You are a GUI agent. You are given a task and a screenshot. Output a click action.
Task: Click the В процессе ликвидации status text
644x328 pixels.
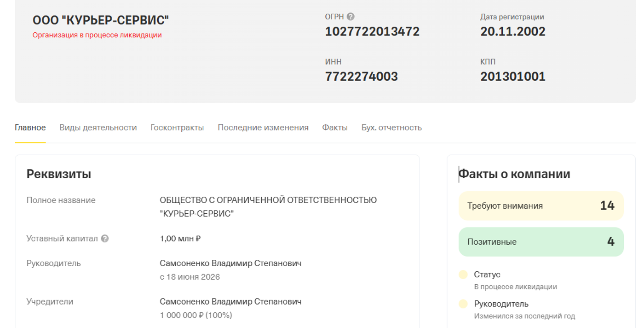516,287
